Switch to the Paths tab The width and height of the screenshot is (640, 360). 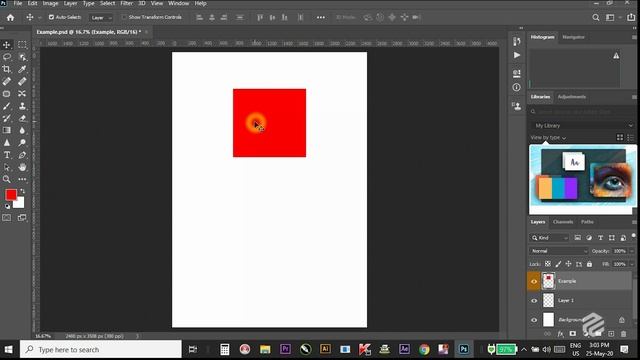(587, 222)
